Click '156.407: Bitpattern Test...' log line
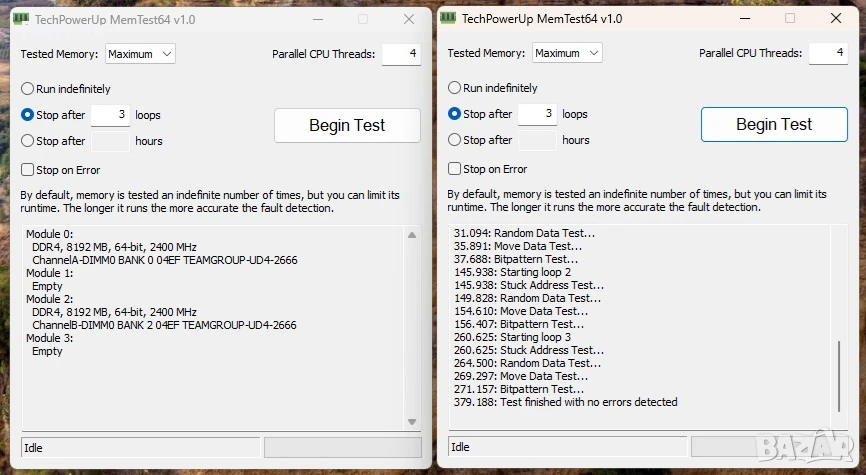 tap(519, 324)
